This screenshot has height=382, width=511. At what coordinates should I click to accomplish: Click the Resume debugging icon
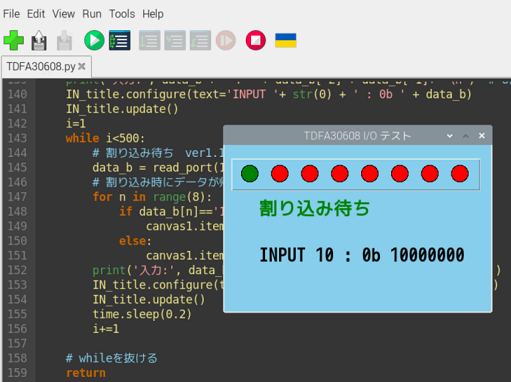226,40
